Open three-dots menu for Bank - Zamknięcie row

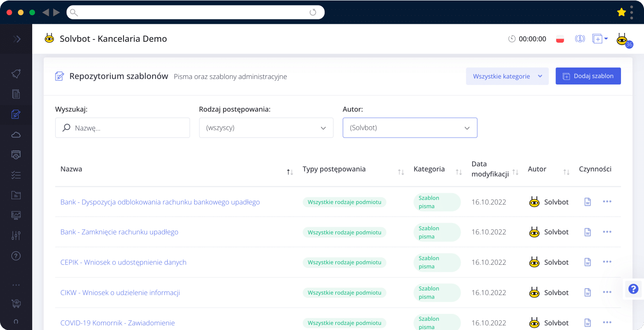(607, 232)
